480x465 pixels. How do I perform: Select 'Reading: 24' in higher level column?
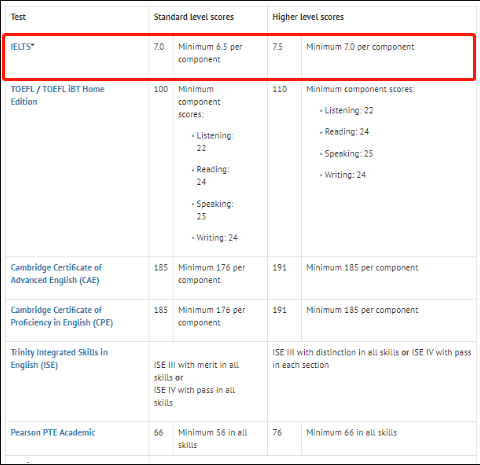[347, 132]
